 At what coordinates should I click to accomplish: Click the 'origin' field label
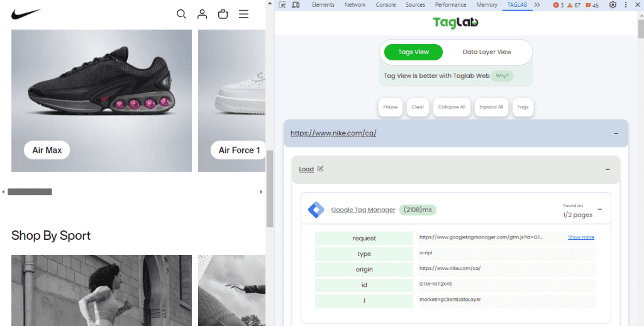click(364, 270)
